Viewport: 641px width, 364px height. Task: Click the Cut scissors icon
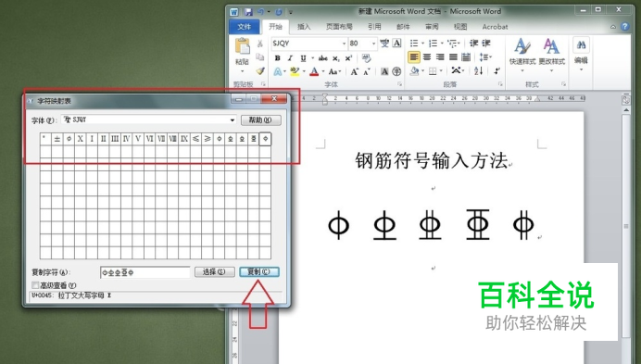pyautogui.click(x=259, y=44)
